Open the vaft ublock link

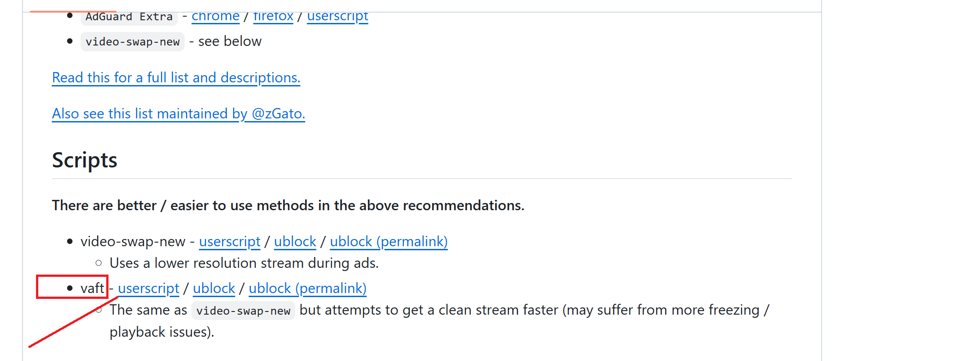[x=214, y=289]
